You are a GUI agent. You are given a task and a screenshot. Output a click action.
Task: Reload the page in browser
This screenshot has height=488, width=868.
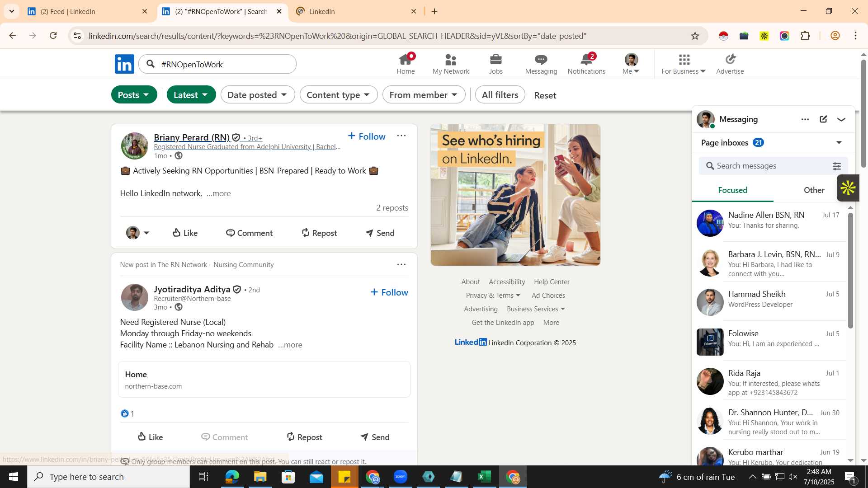point(53,36)
